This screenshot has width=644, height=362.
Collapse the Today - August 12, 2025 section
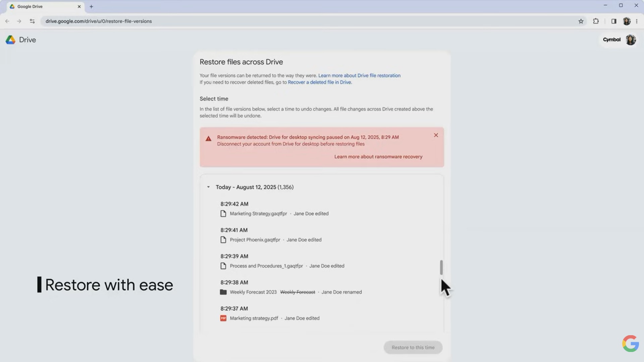pyautogui.click(x=208, y=187)
